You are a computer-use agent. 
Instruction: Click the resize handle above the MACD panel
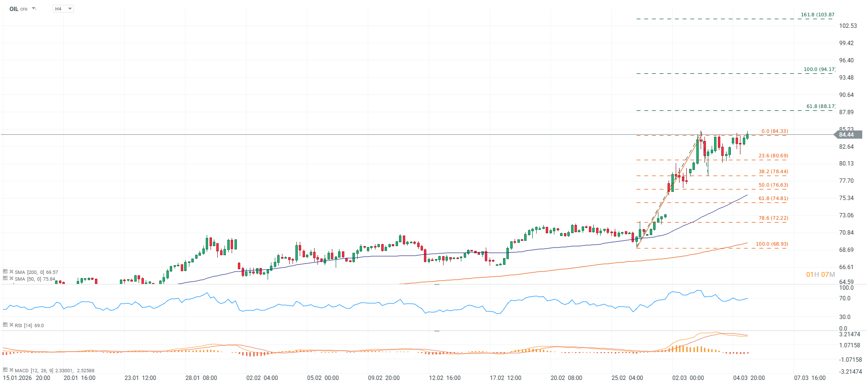tap(437, 331)
